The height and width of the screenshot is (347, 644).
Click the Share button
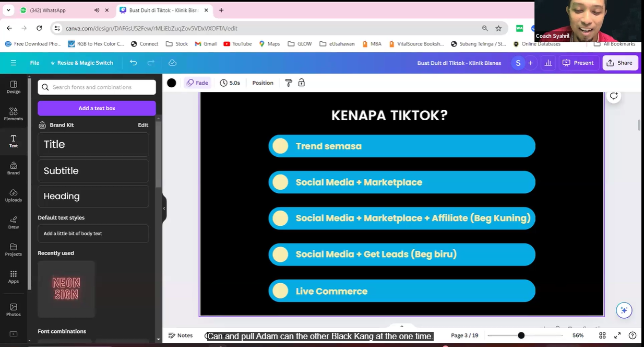620,63
